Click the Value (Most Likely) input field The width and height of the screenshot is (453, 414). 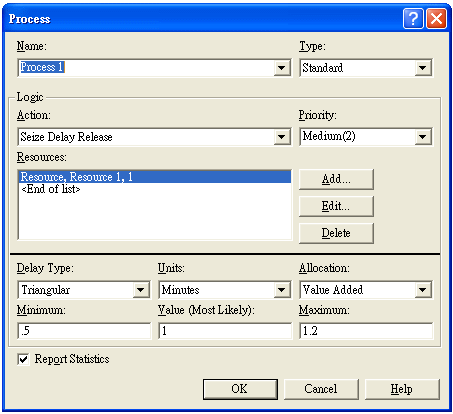pyautogui.click(x=225, y=331)
